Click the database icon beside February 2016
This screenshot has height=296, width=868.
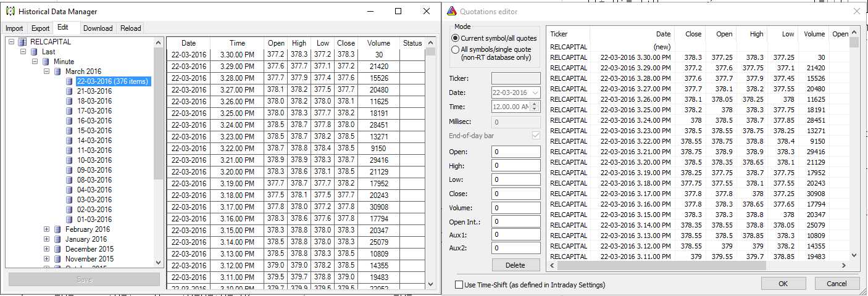coord(58,229)
